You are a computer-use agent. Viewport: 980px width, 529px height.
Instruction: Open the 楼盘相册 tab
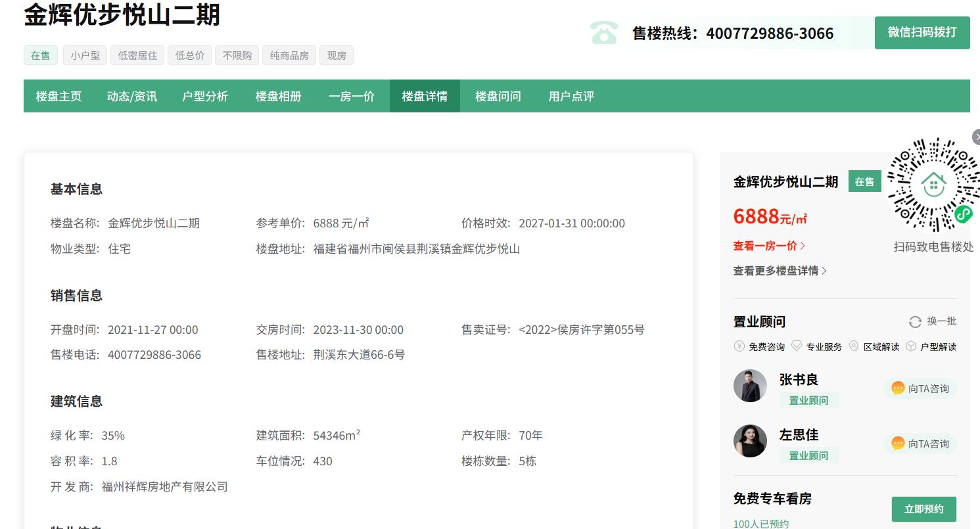(x=279, y=96)
